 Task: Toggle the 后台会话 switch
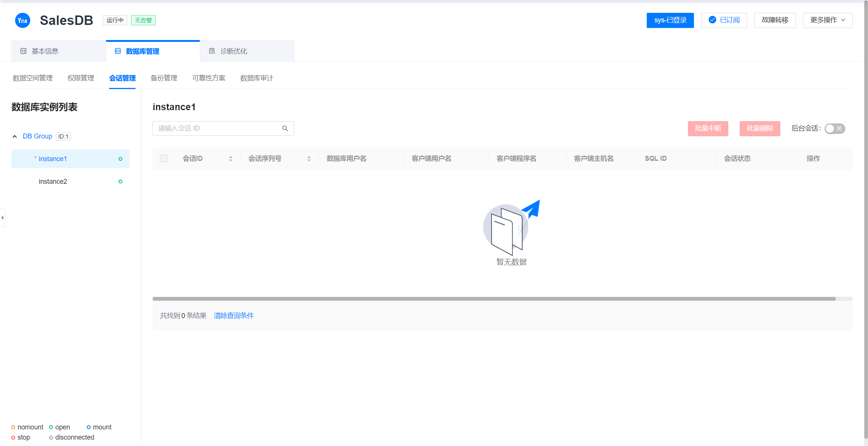pos(834,129)
